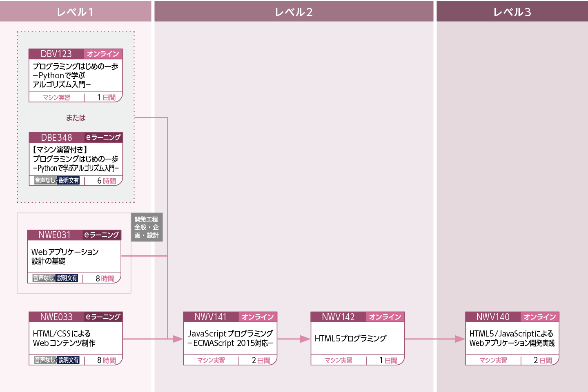This screenshot has width=588, height=392.
Task: Open NWV141 JavaScriptプログラミング course card
Action: (230, 339)
